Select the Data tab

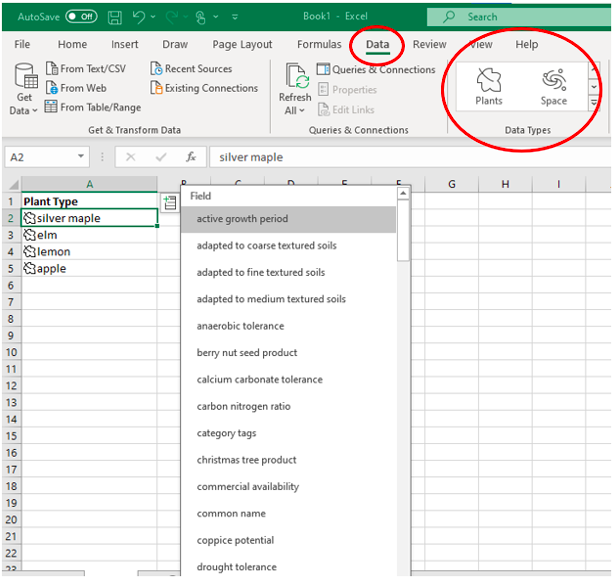[377, 44]
